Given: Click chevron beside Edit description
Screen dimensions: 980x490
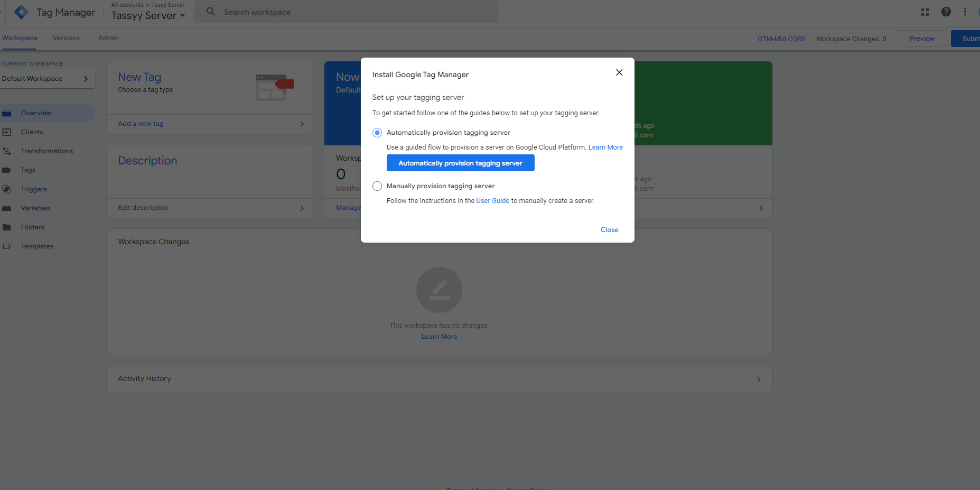Looking at the screenshot, I should 302,208.
